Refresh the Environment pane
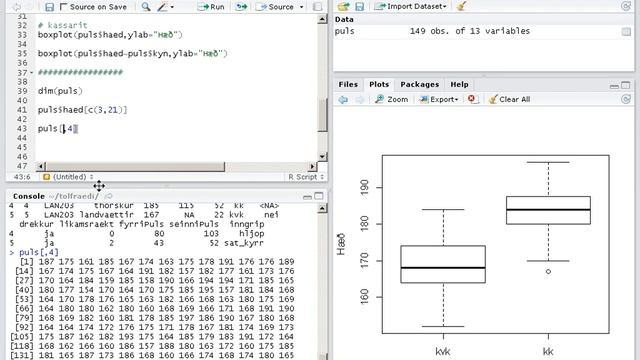The width and height of the screenshot is (640, 360). click(626, 6)
